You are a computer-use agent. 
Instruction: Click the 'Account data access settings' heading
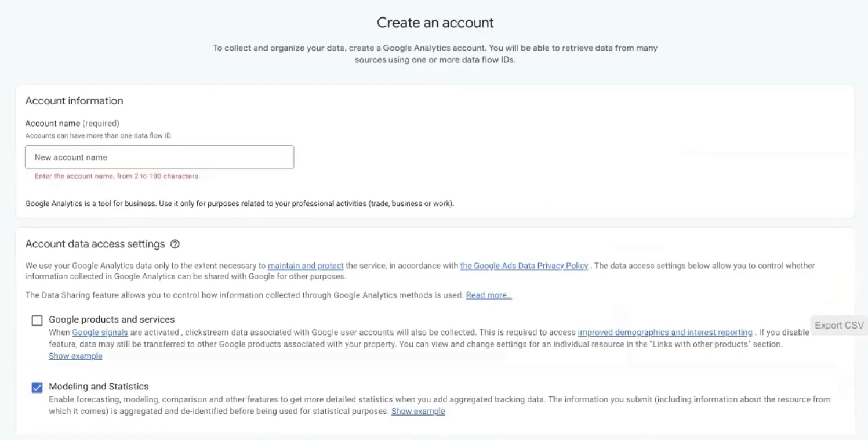pyautogui.click(x=95, y=244)
